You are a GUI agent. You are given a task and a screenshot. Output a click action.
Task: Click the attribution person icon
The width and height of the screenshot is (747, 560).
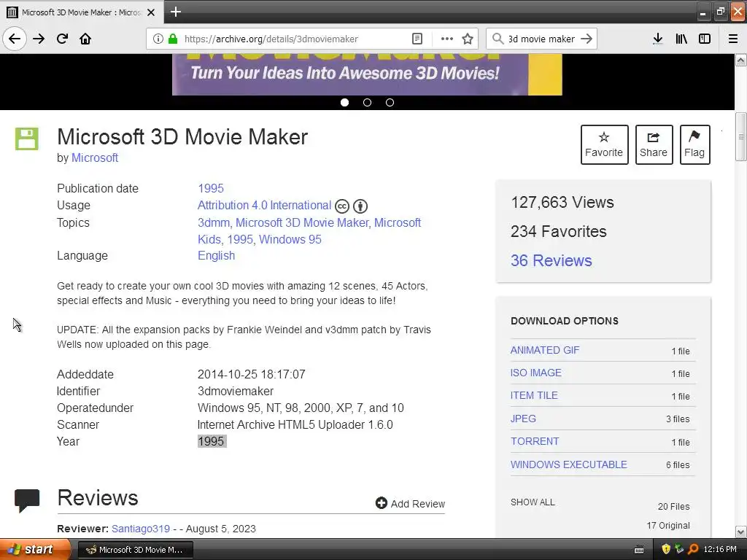tap(360, 206)
